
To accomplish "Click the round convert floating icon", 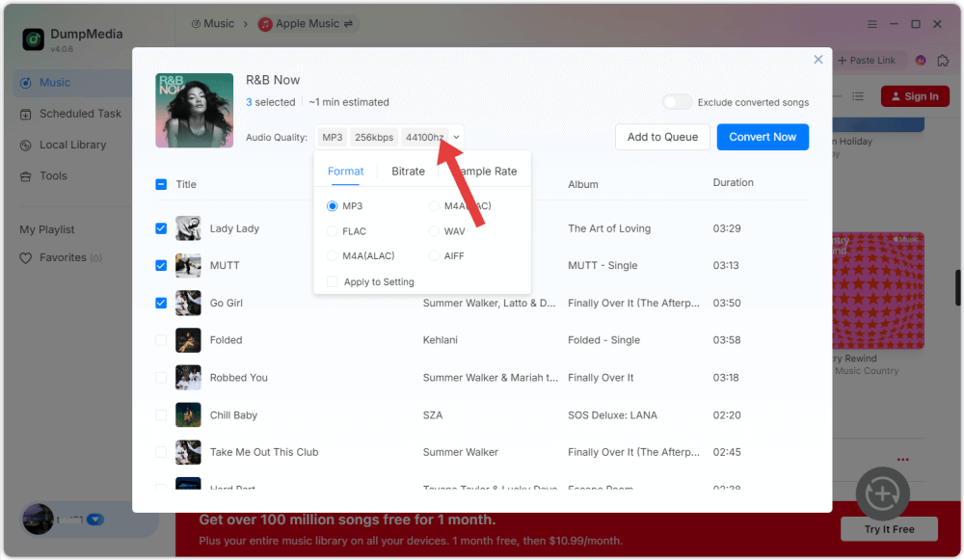I will [882, 493].
